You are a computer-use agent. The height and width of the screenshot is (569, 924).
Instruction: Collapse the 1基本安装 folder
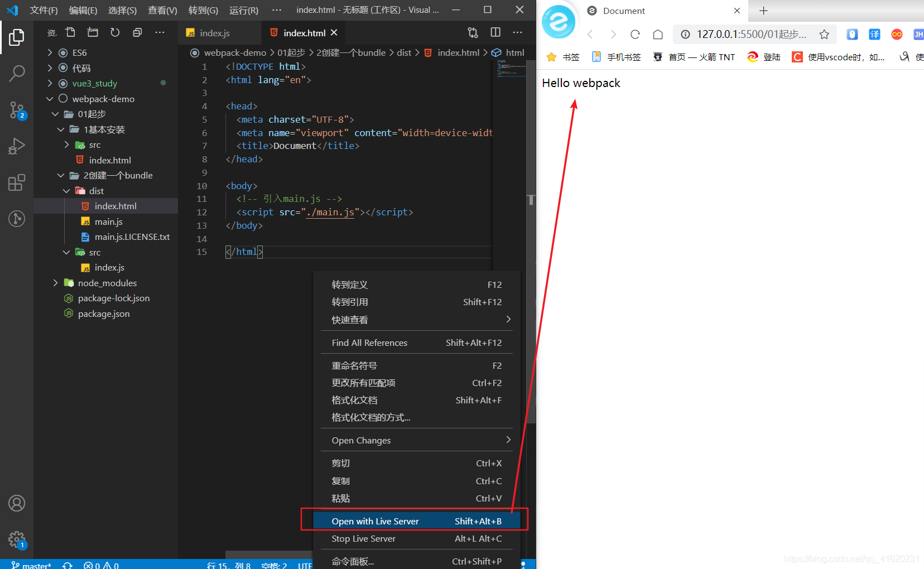tap(61, 129)
